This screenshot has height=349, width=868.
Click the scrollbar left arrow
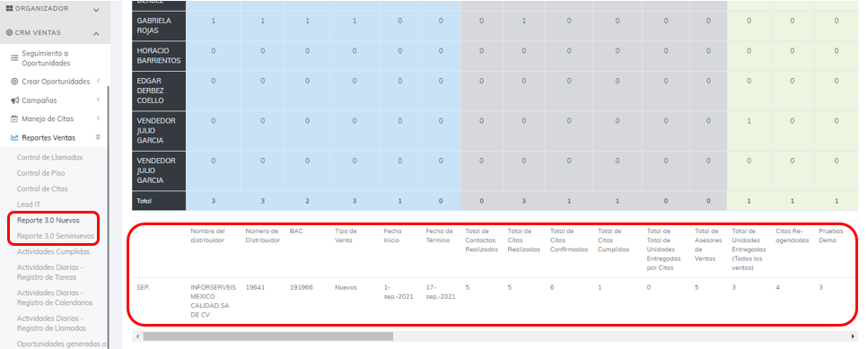click(137, 336)
